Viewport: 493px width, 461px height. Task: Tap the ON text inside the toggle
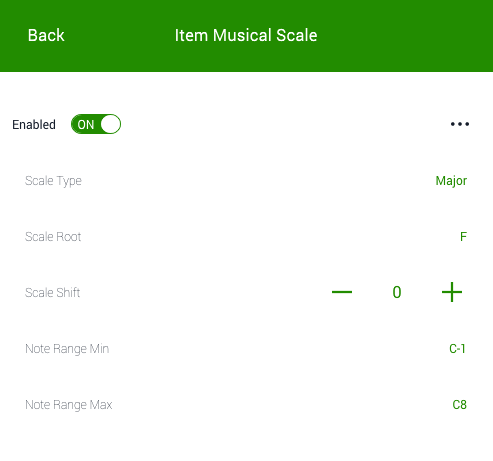pos(86,125)
